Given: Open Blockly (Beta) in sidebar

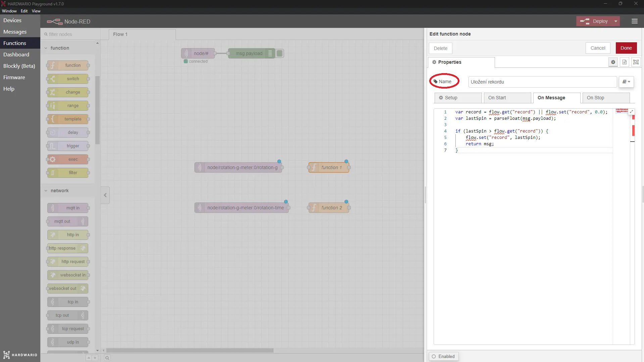Looking at the screenshot, I should click(20, 66).
